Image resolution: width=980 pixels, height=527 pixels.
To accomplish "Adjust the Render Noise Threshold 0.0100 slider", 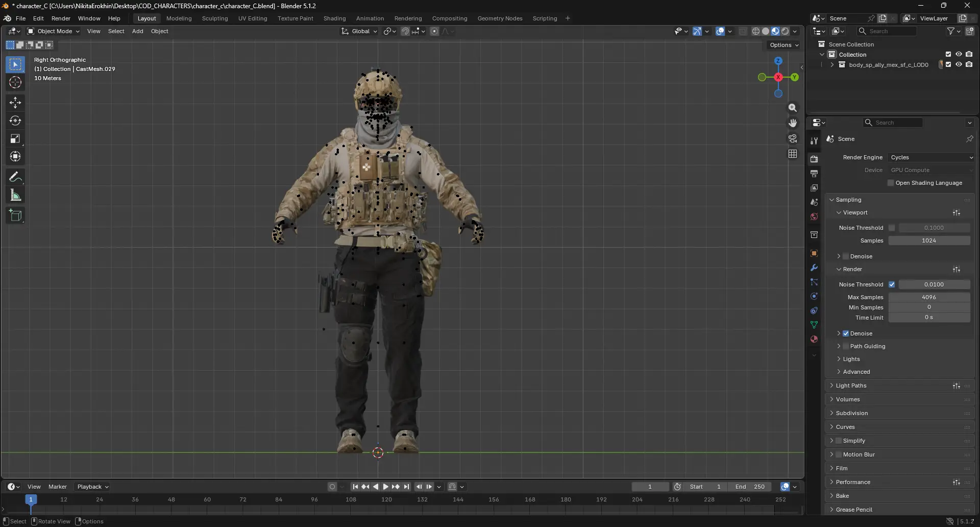I will coord(934,284).
